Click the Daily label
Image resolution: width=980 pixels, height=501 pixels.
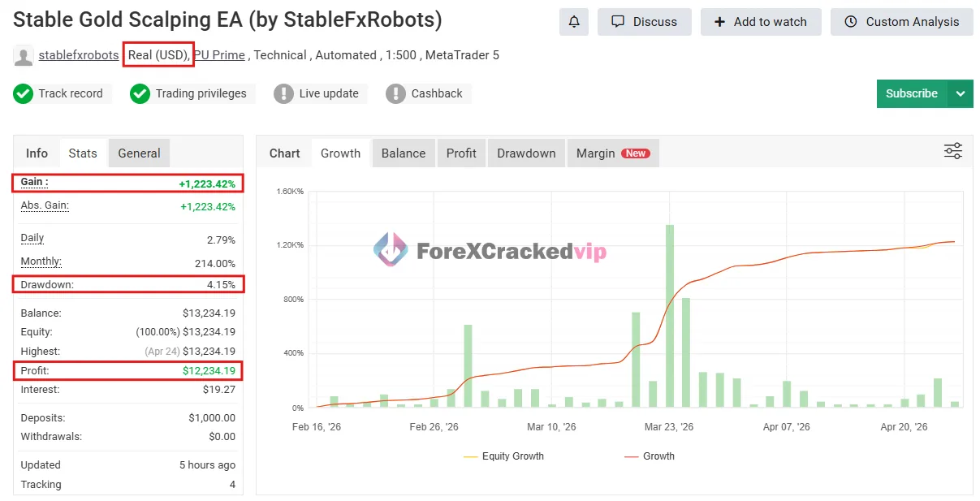coord(32,238)
